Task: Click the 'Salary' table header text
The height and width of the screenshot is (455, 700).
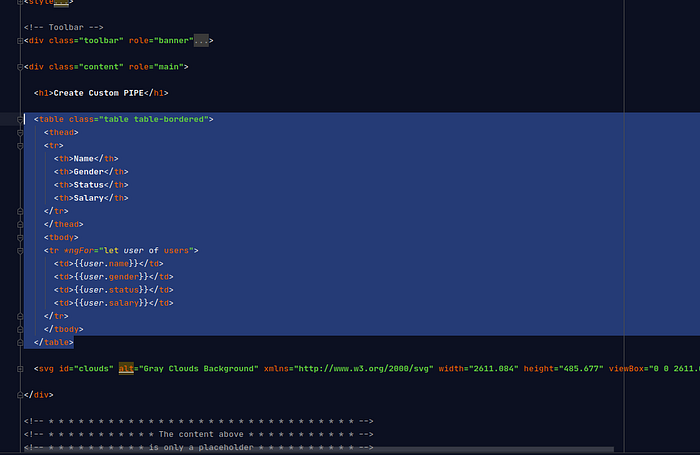Action: pos(88,198)
